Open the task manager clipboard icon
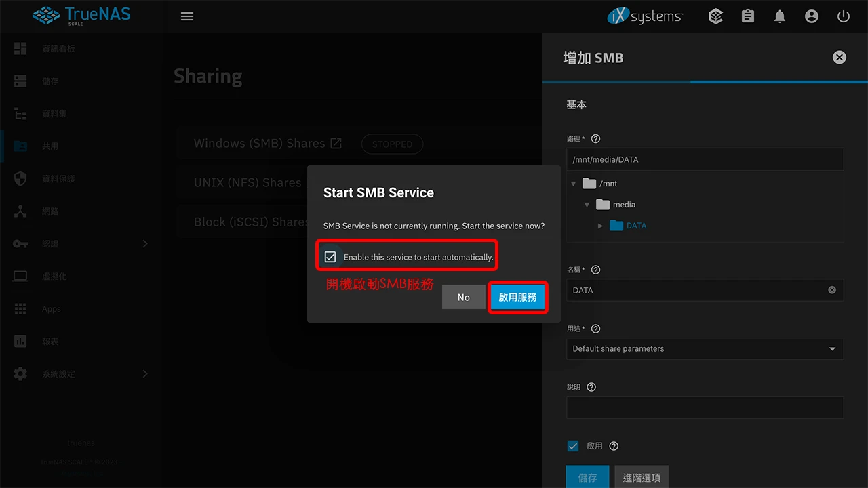 pos(748,16)
